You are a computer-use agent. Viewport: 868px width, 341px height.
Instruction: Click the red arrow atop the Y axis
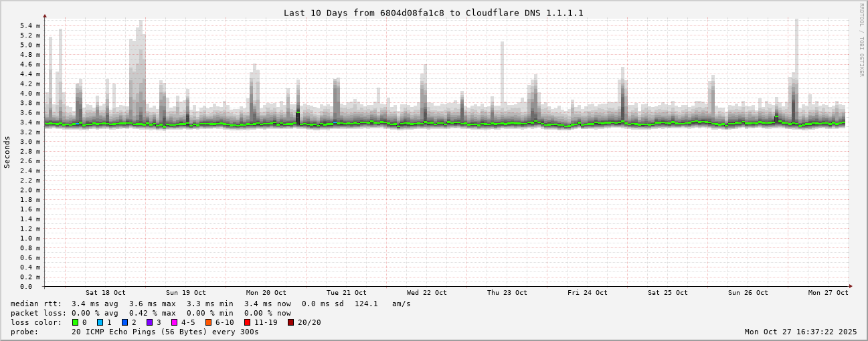tap(45, 15)
